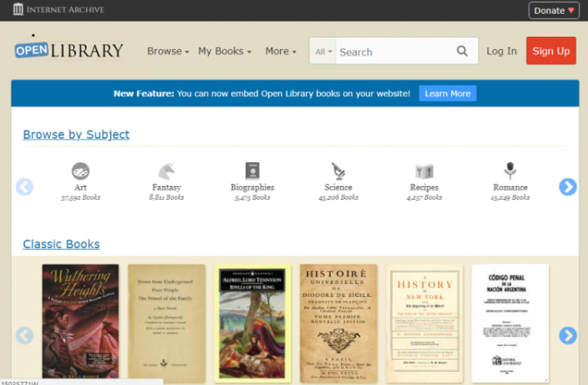Image resolution: width=588 pixels, height=385 pixels.
Task: Open the Biographies book icon
Action: [x=252, y=170]
